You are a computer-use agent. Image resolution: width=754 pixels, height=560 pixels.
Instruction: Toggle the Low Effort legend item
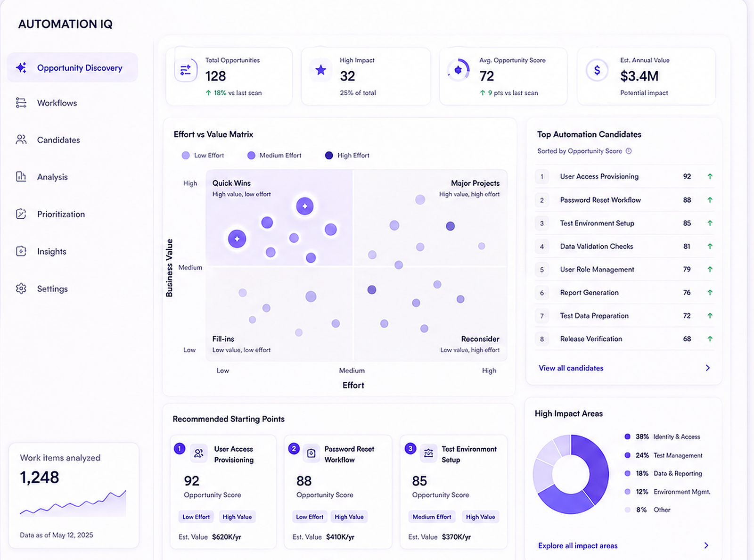(x=203, y=155)
